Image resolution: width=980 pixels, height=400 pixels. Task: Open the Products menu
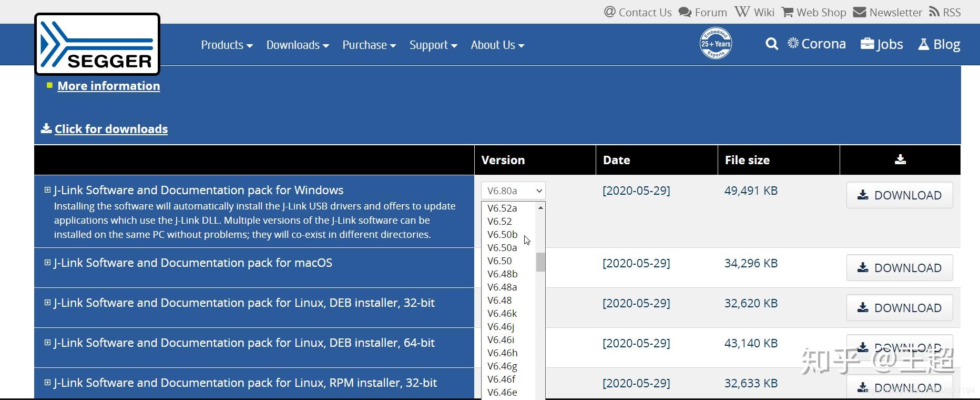pyautogui.click(x=227, y=45)
